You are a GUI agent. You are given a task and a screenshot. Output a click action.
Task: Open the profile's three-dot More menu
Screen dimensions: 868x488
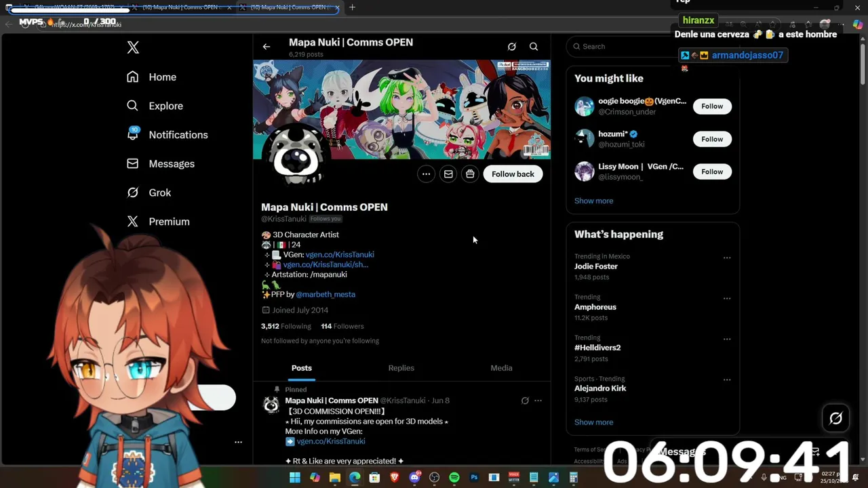(426, 174)
